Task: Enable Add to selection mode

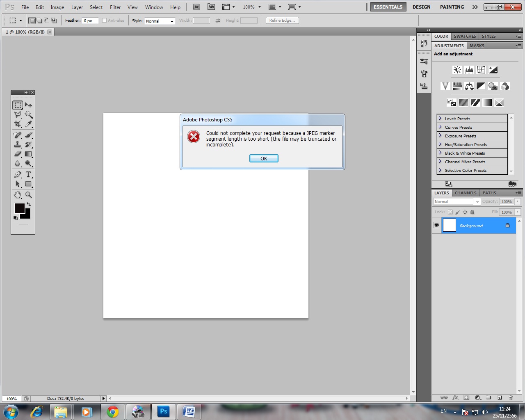Action: pyautogui.click(x=39, y=20)
